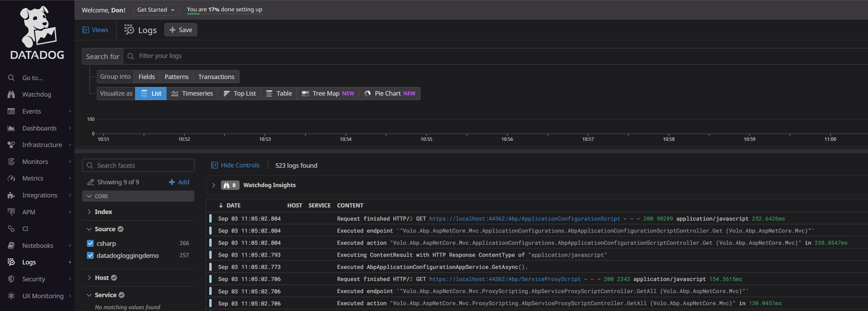Image resolution: width=868 pixels, height=311 pixels.
Task: Click the Source verified check badge
Action: 120,229
